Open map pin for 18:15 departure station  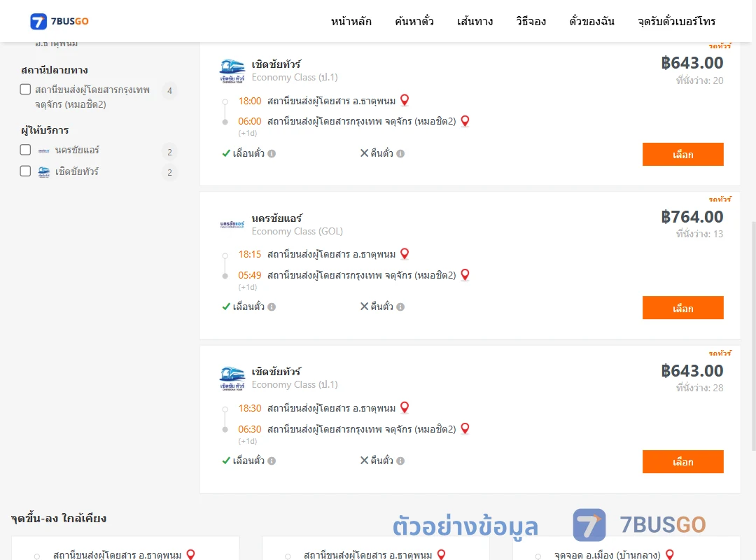click(405, 253)
